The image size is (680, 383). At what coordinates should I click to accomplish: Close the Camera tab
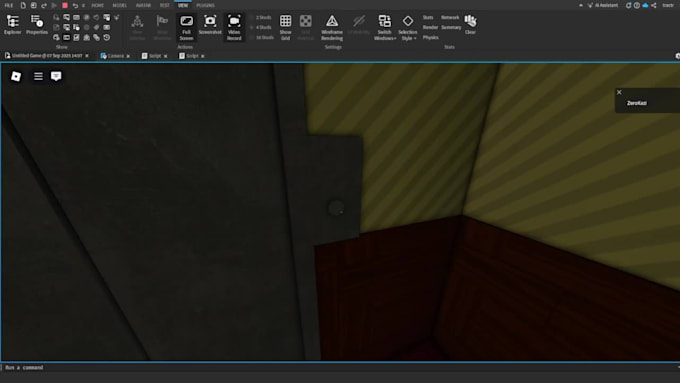(x=128, y=56)
